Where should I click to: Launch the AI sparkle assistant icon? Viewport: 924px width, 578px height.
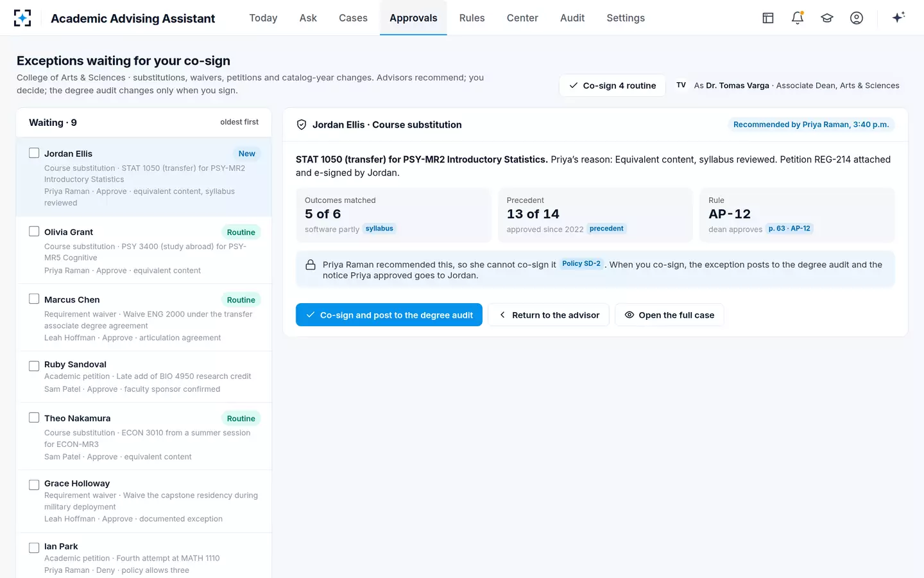point(898,17)
